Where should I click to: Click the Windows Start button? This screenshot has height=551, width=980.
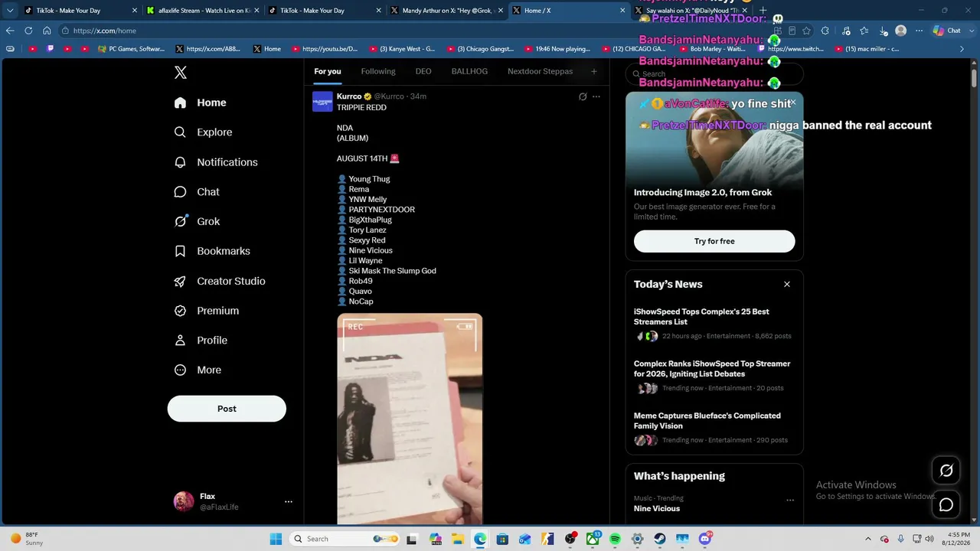click(x=276, y=539)
